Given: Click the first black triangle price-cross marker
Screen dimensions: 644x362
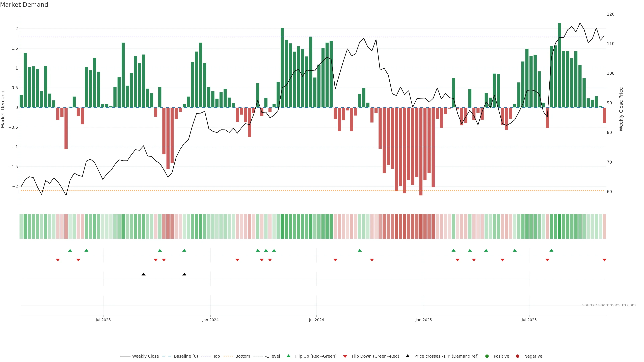Looking at the screenshot, I should pyautogui.click(x=144, y=274).
